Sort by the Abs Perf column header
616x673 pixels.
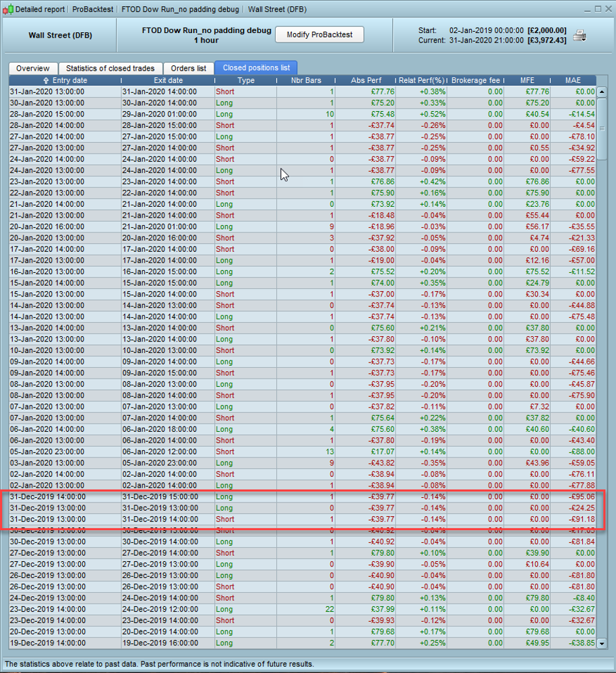click(366, 80)
